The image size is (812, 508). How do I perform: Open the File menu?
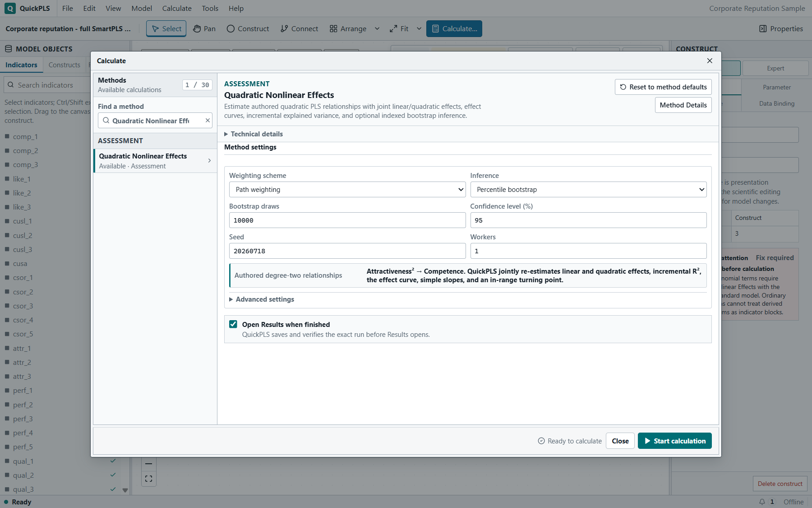(67, 8)
